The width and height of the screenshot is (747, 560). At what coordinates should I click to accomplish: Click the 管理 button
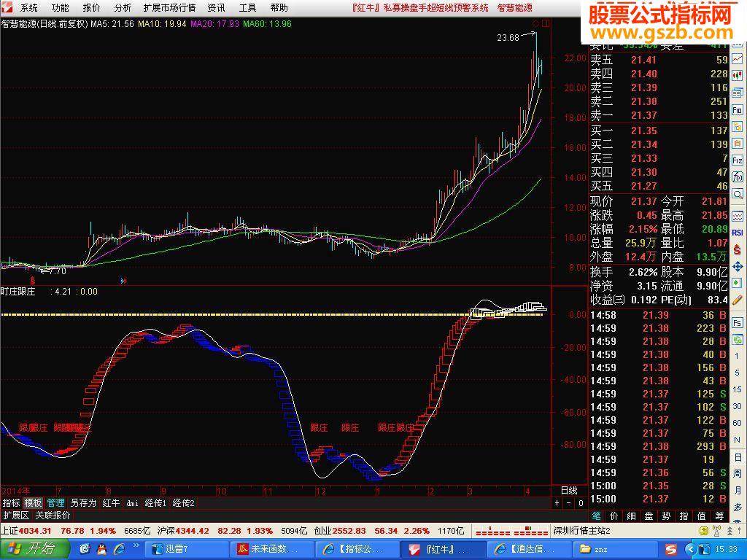55,503
